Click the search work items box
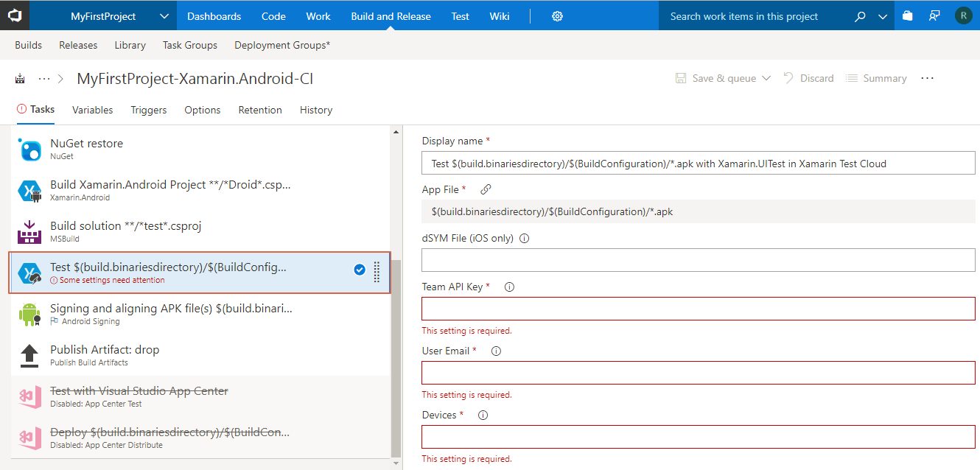 (x=755, y=16)
